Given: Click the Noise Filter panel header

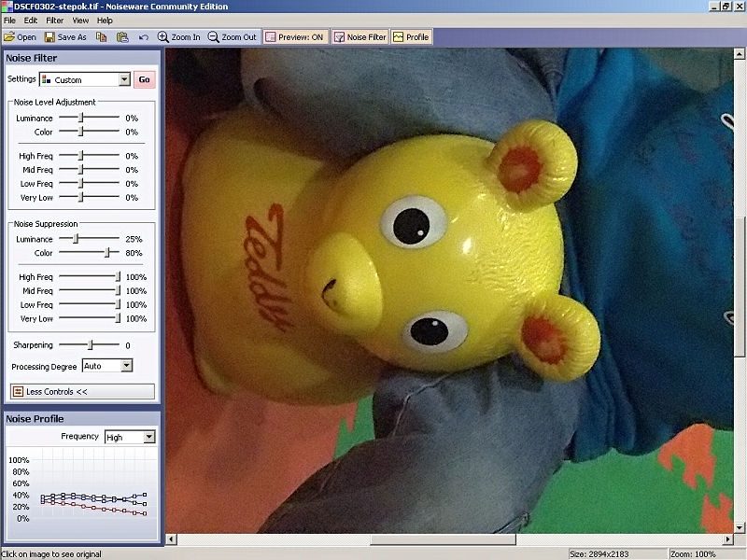Looking at the screenshot, I should pyautogui.click(x=81, y=58).
